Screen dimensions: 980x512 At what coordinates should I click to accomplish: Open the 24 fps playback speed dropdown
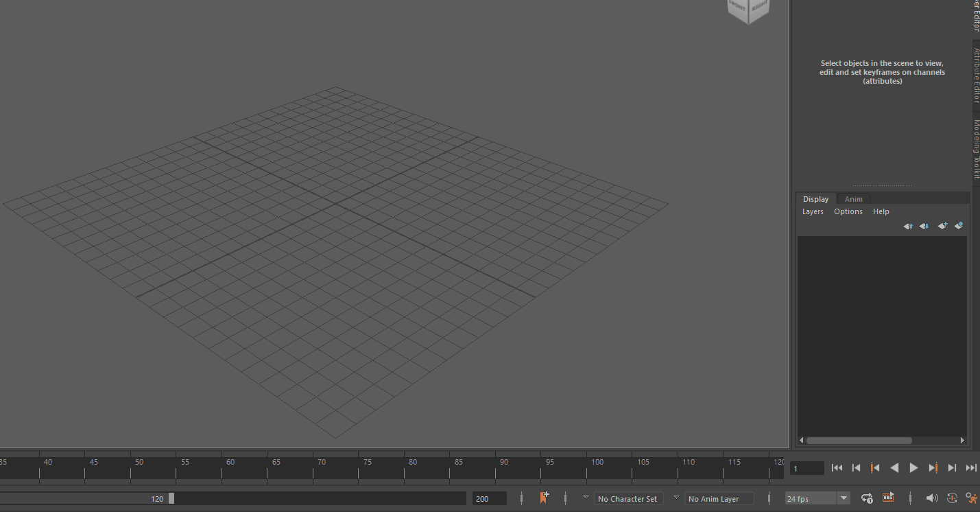coord(842,498)
